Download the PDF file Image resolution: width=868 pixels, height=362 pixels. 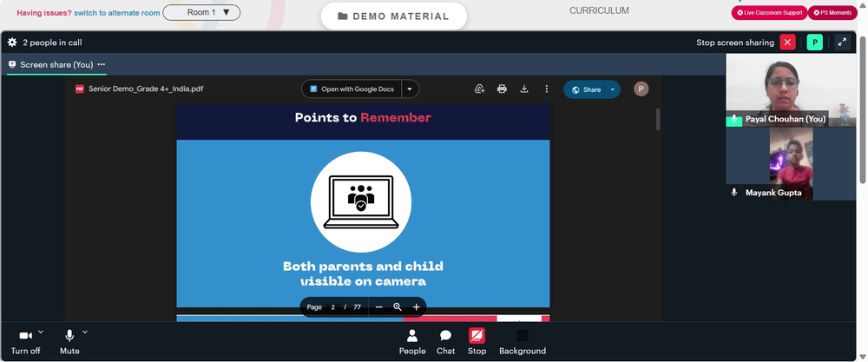point(524,89)
